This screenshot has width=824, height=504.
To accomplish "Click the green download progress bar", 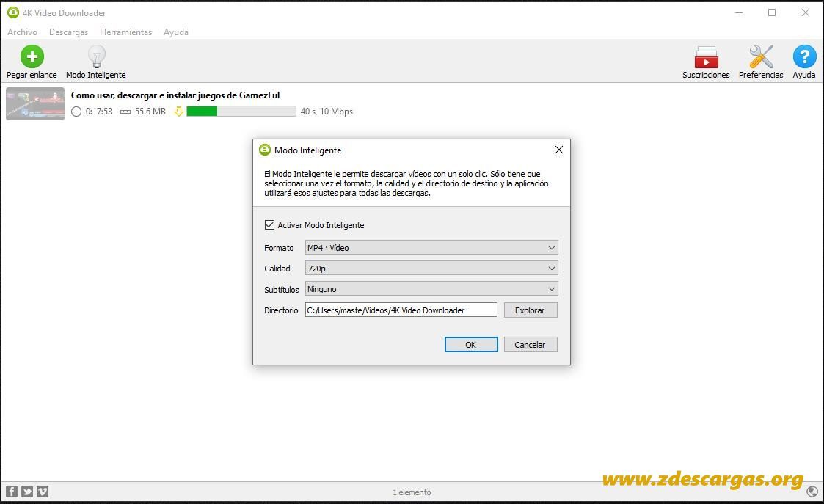I will click(x=241, y=112).
